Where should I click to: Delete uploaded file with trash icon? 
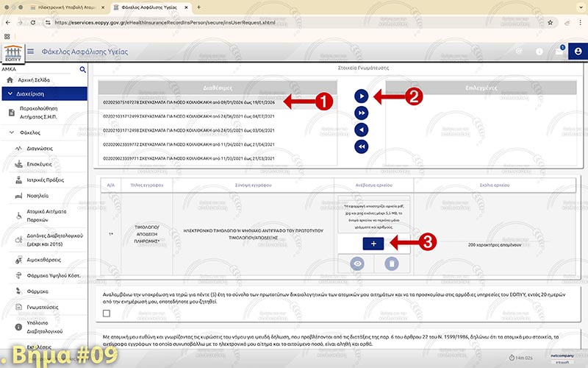point(391,263)
